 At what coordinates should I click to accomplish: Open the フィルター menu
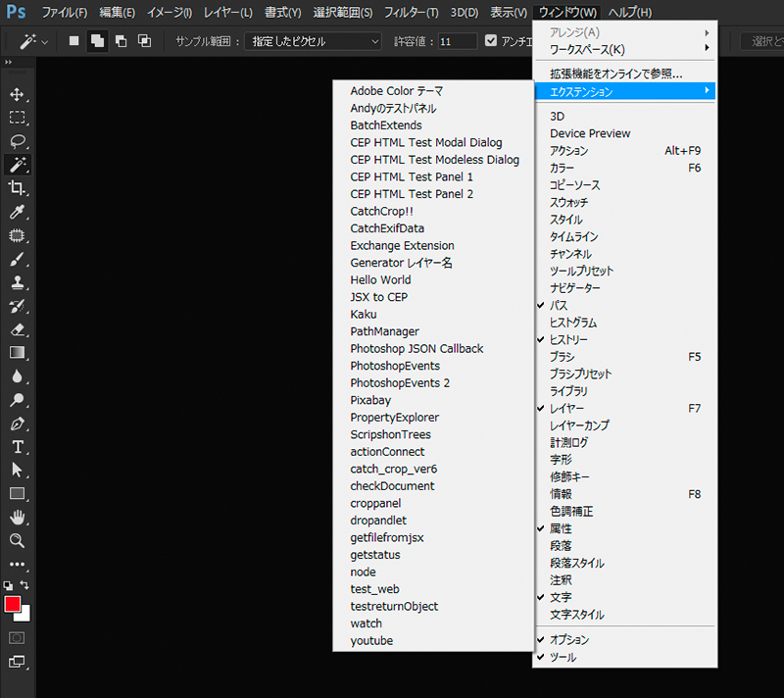tap(411, 12)
